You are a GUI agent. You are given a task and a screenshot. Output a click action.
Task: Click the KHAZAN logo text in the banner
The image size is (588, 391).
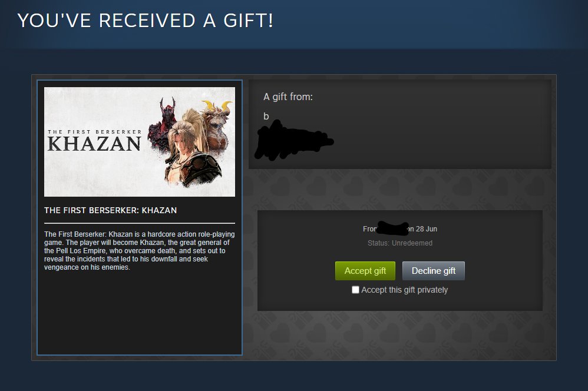[x=94, y=144]
